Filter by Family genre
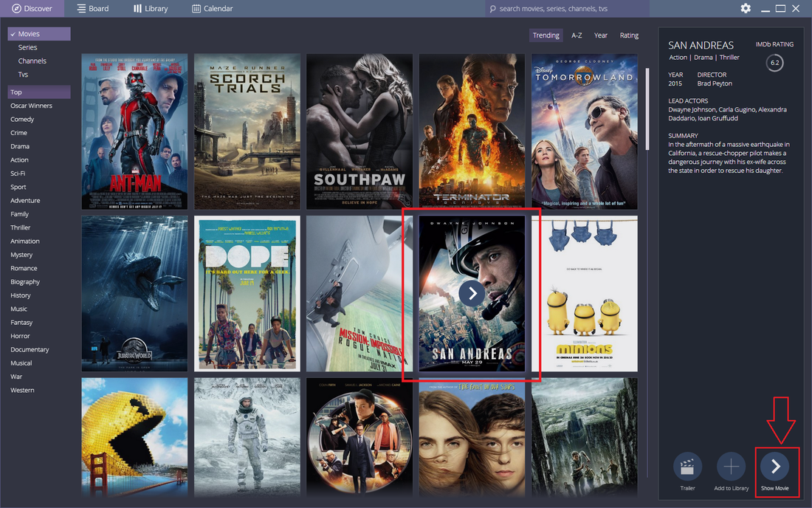 point(19,214)
